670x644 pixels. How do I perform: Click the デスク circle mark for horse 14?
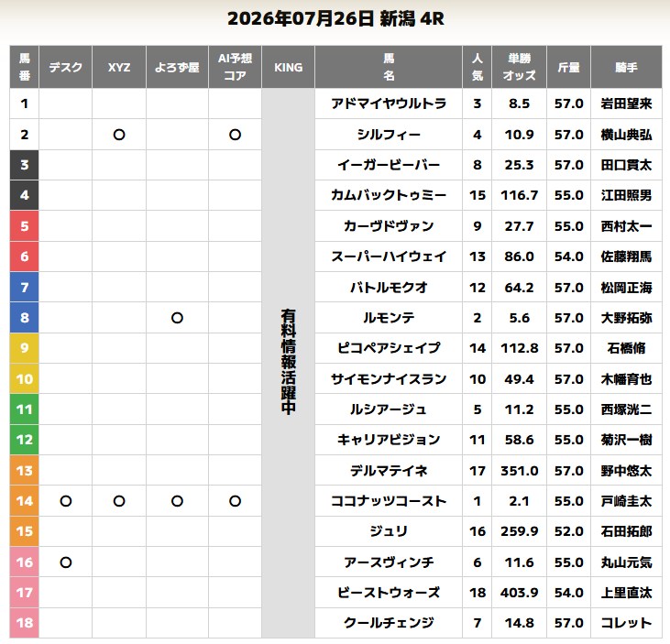tap(66, 501)
